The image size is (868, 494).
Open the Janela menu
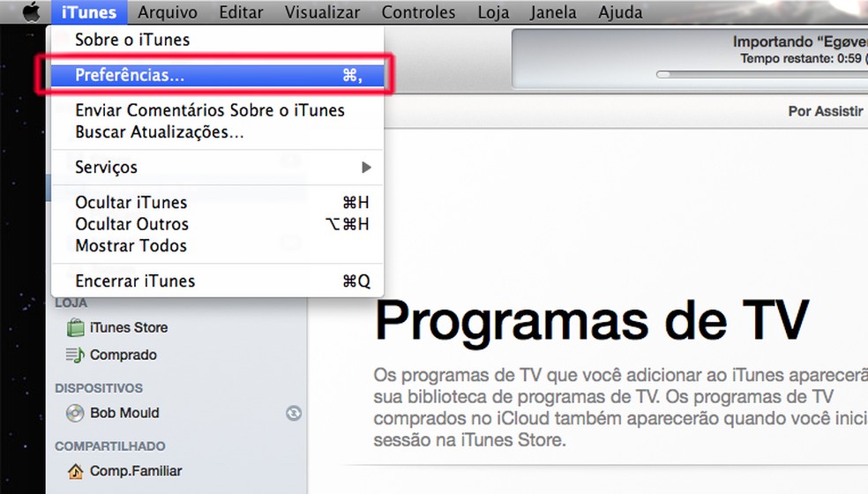(x=553, y=12)
